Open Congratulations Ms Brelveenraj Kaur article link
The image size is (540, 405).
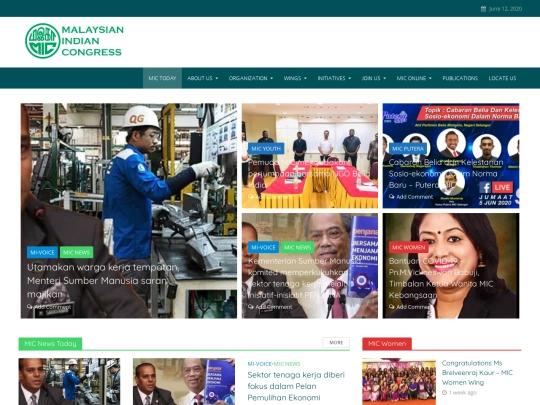(x=477, y=373)
